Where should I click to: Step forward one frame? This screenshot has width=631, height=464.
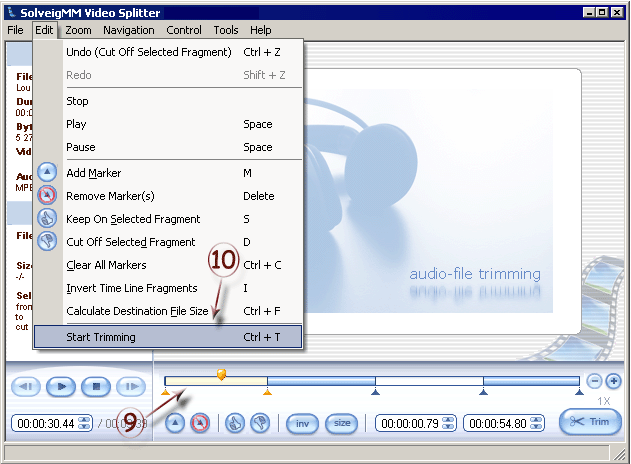pos(131,387)
